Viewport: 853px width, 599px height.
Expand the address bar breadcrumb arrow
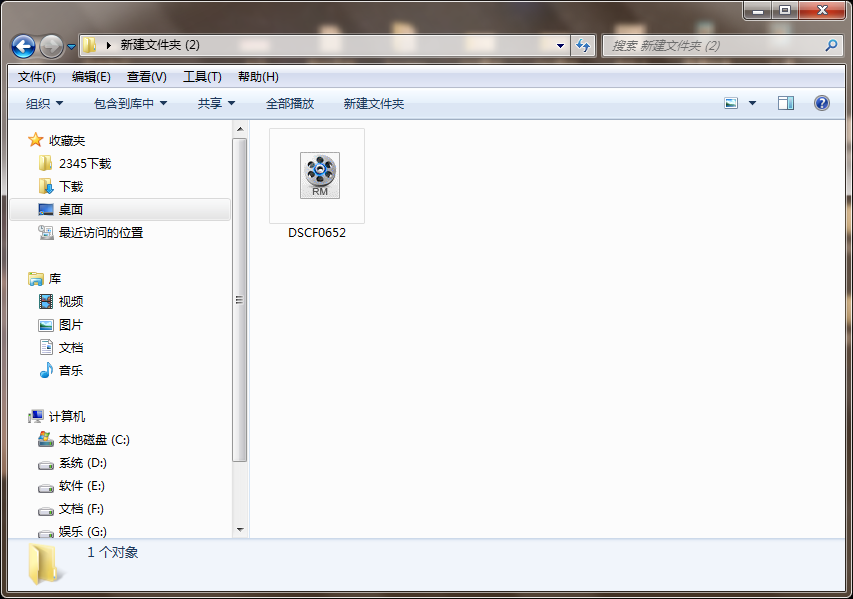pyautogui.click(x=109, y=45)
